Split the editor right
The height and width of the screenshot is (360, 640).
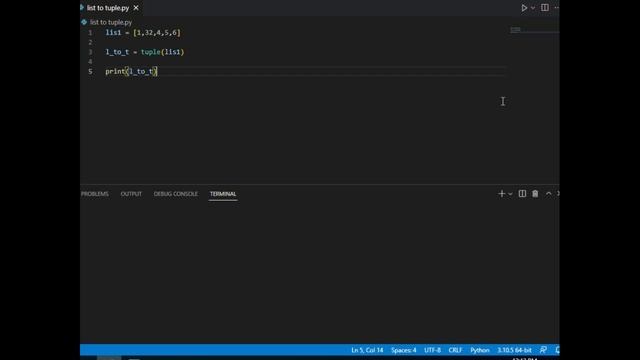tap(544, 7)
